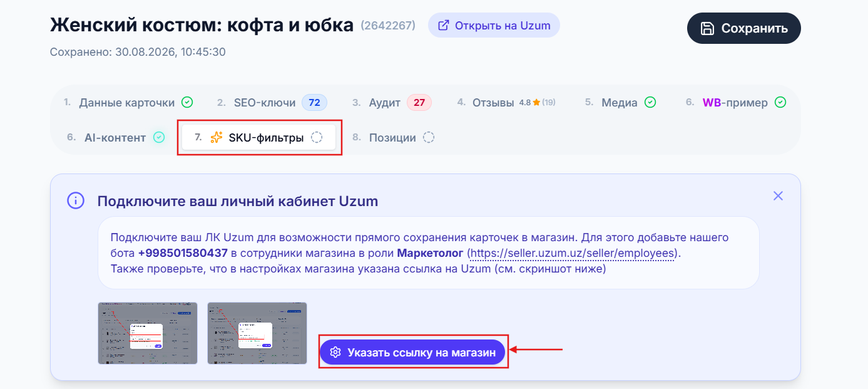The image size is (868, 389).
Task: Click the info icon in the notice header
Action: 76,201
